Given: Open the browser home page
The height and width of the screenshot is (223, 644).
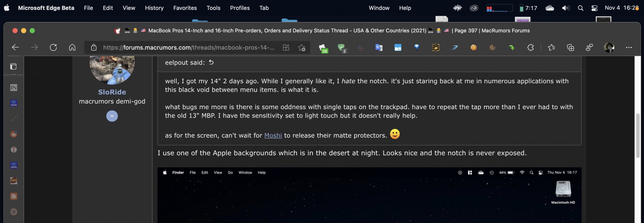Looking at the screenshot, I should click(x=72, y=47).
